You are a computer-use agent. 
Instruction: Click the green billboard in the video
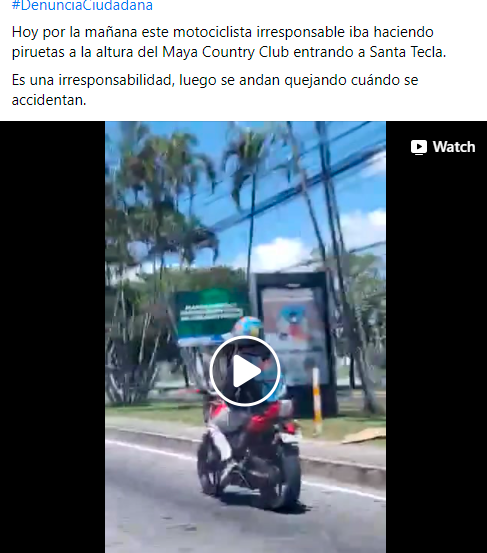pyautogui.click(x=211, y=316)
